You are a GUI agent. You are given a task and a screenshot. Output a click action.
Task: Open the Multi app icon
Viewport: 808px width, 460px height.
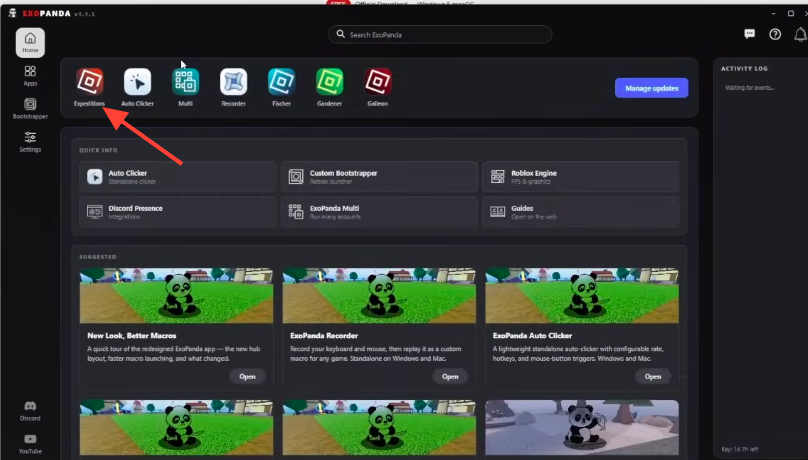pyautogui.click(x=186, y=82)
